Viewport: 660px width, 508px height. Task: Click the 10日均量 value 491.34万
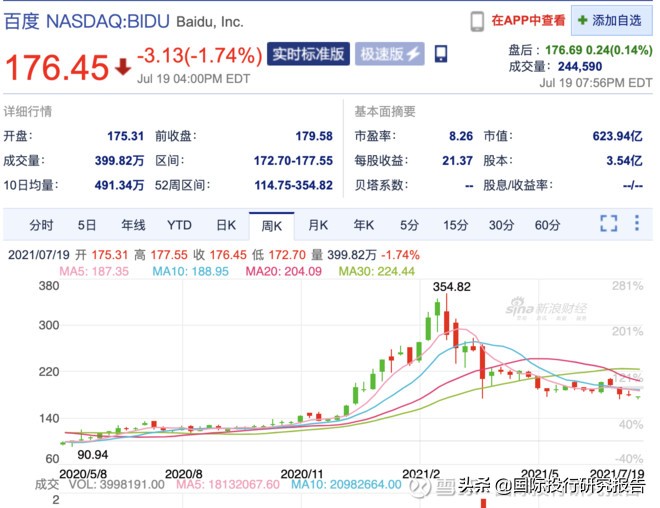(119, 185)
